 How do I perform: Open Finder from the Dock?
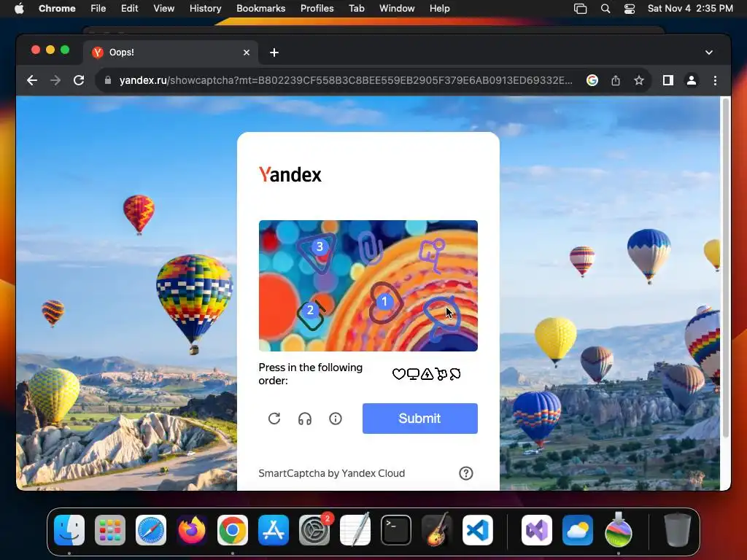69,530
